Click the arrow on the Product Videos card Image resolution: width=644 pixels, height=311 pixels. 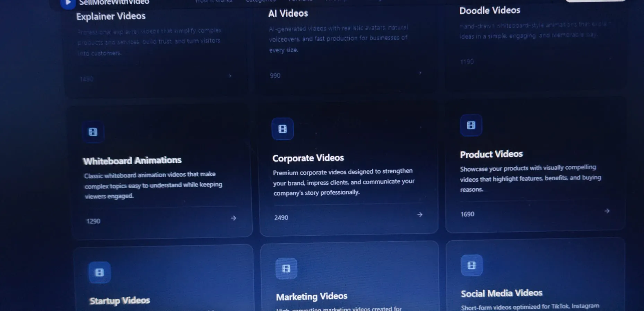pyautogui.click(x=607, y=211)
